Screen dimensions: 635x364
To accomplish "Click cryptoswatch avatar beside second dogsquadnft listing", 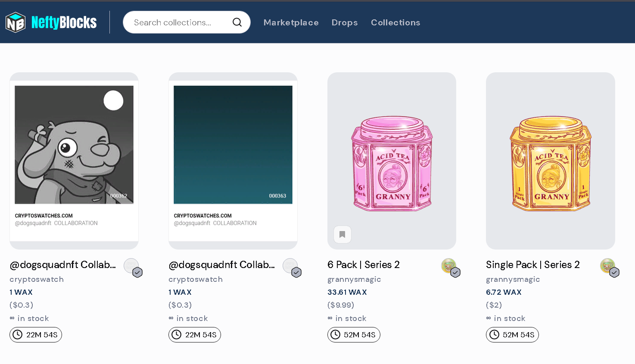I will [x=290, y=265].
